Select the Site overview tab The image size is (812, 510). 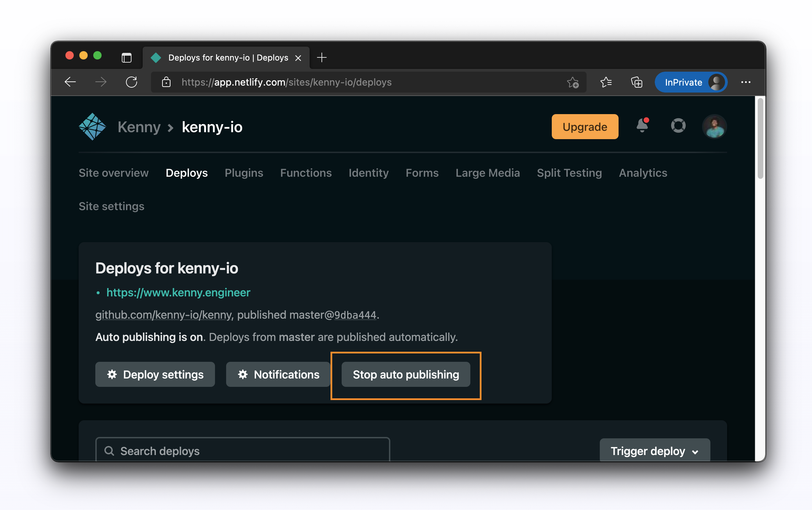tap(113, 173)
